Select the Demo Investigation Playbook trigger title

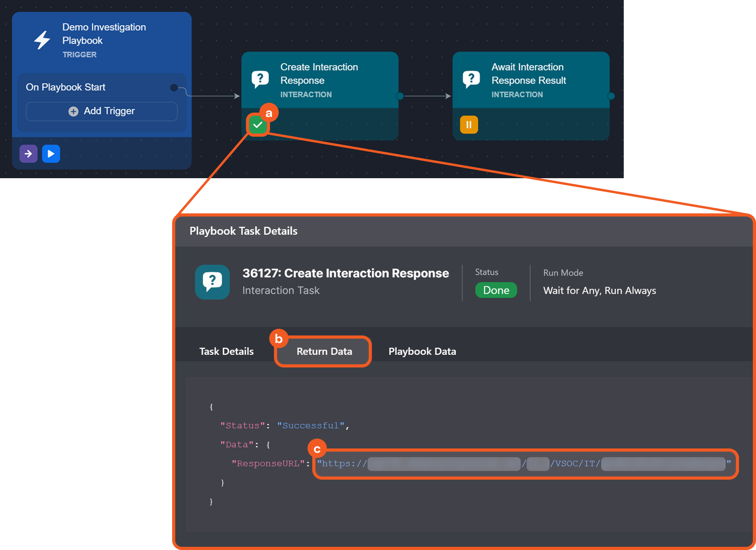tap(104, 34)
